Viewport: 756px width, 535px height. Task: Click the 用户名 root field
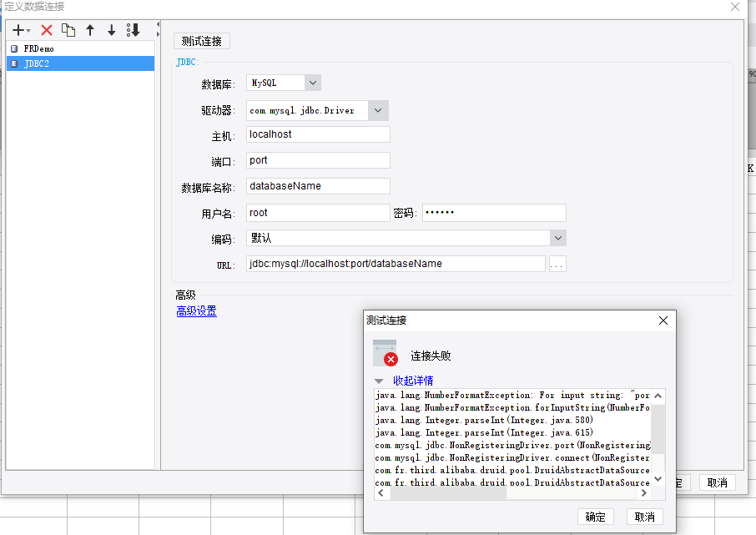318,213
